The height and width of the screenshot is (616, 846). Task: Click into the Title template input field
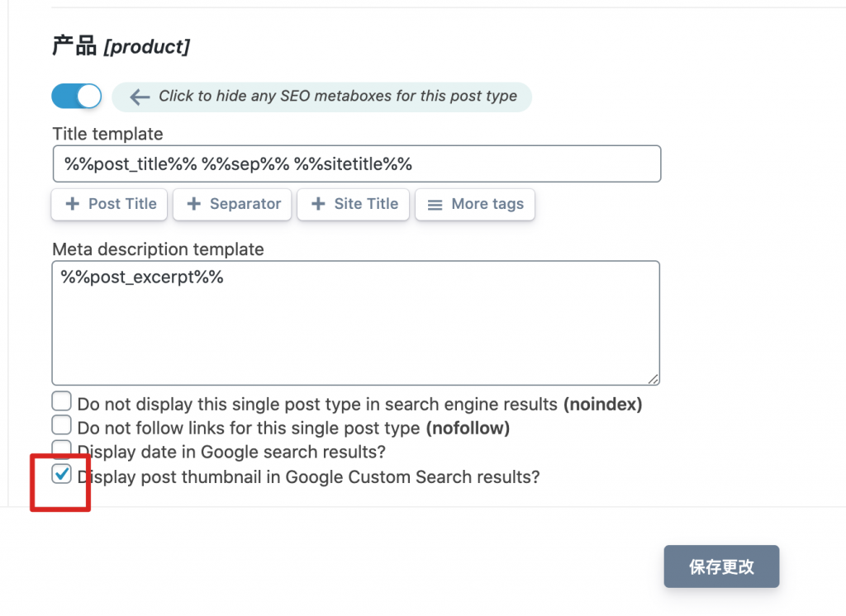pos(356,163)
